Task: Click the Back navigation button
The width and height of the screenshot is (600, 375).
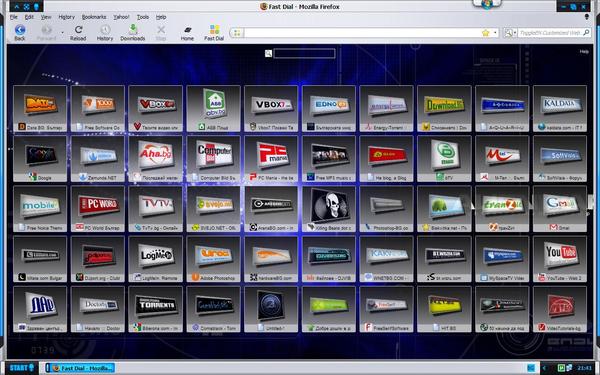Action: coord(20,33)
